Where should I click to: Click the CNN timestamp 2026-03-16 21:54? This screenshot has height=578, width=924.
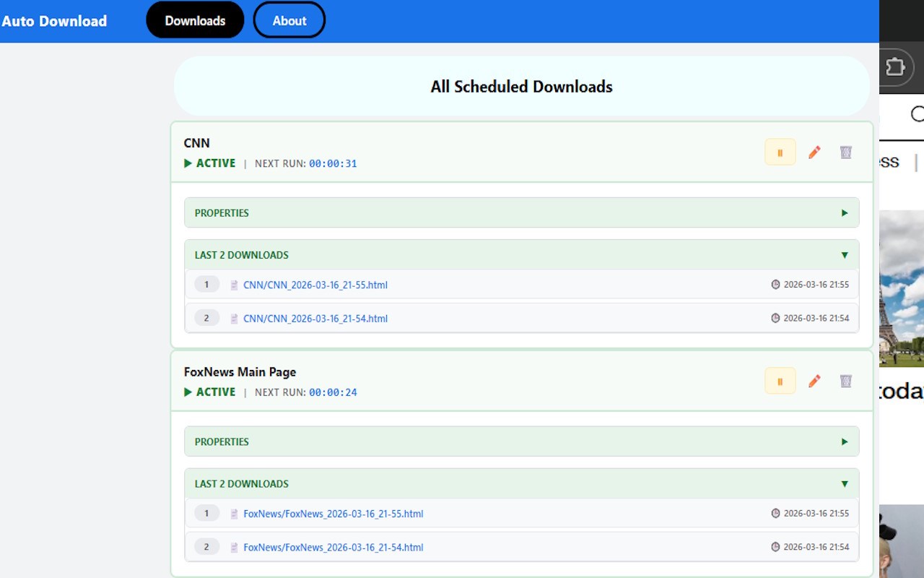[x=816, y=318]
